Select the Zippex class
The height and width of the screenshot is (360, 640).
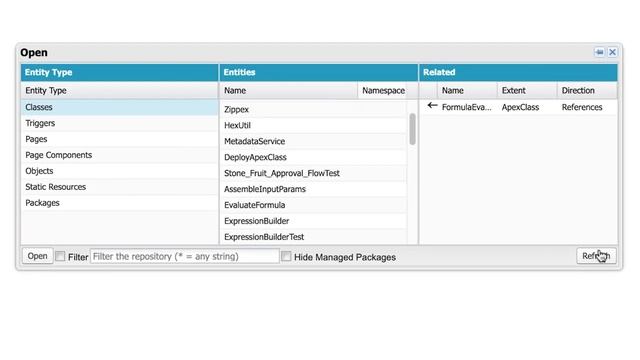[313, 109]
